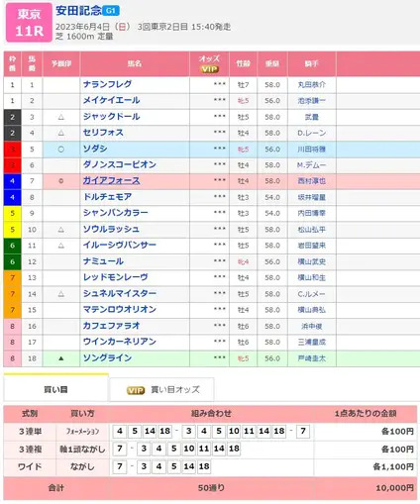This screenshot has width=420, height=504.
Task: Click the G1 grade badge icon
Action: (111, 11)
